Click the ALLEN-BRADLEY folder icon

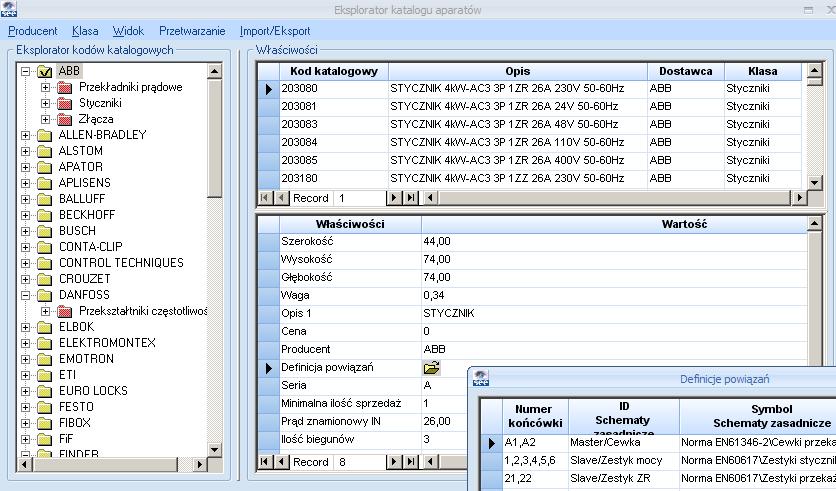click(x=45, y=135)
